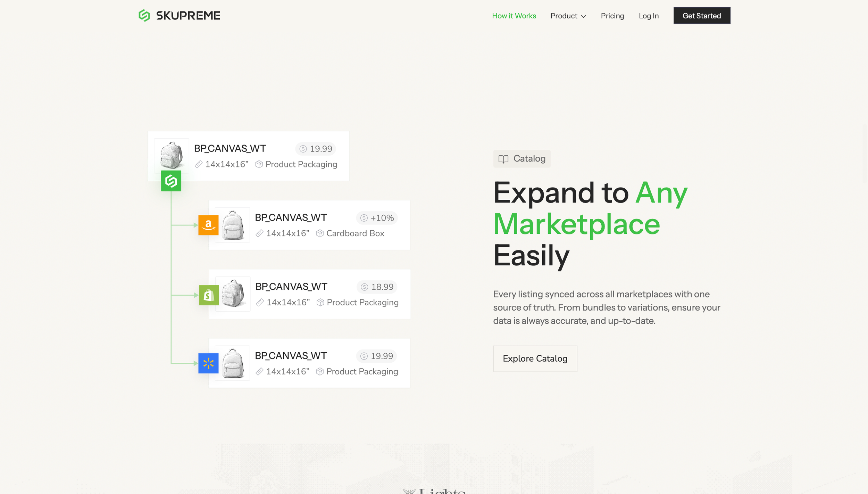Click the Explore Catalog button
The image size is (868, 494).
pos(535,359)
